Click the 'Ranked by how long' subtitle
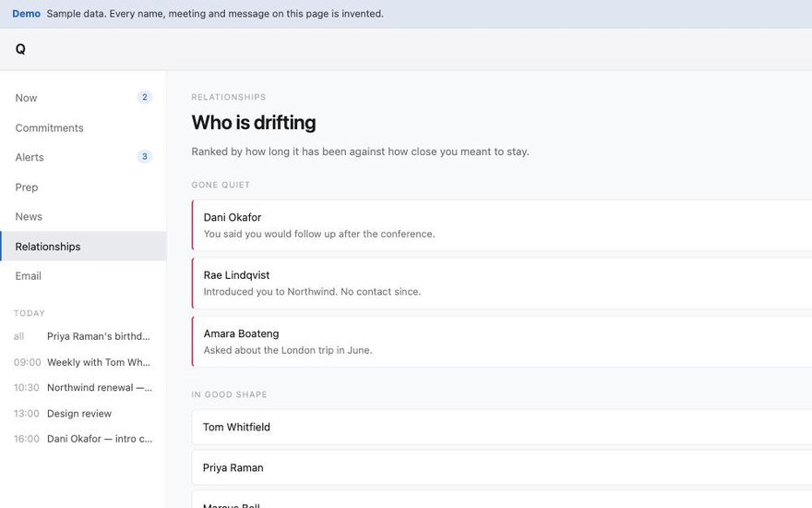 (x=361, y=151)
